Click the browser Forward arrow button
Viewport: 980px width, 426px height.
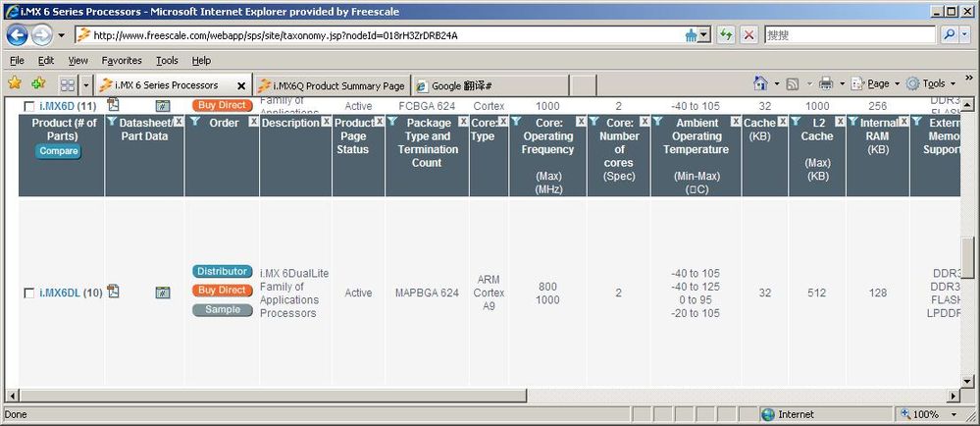pos(41,35)
